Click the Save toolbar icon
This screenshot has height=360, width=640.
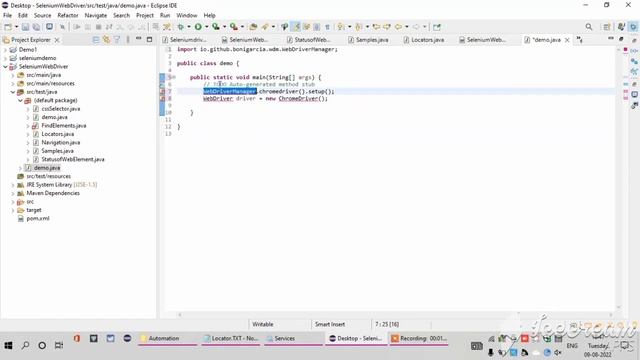click(x=25, y=27)
